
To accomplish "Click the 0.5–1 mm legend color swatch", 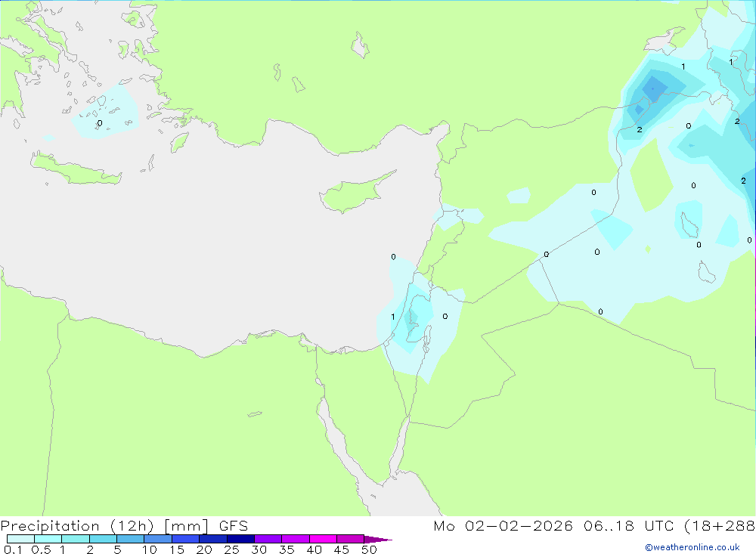I will tap(48, 539).
